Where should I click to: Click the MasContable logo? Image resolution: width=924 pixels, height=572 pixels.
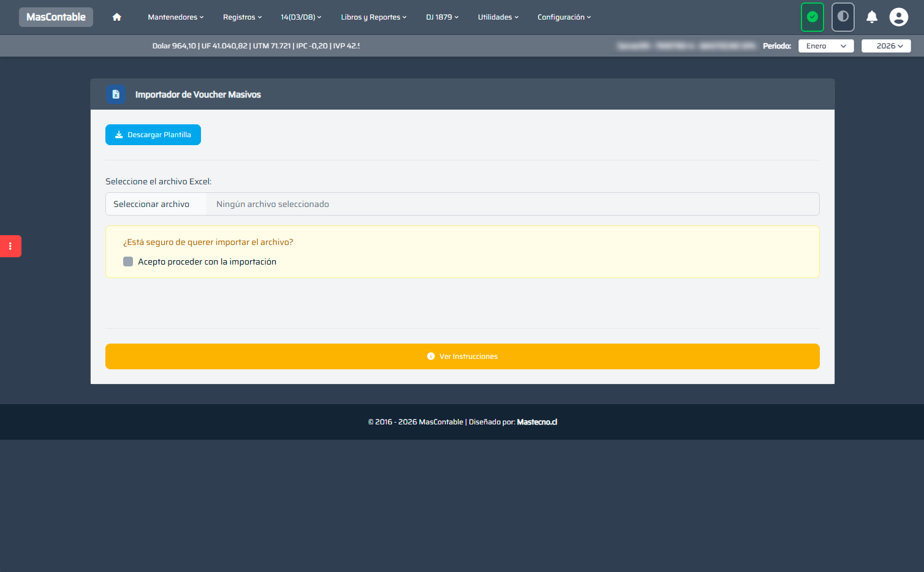pos(56,17)
